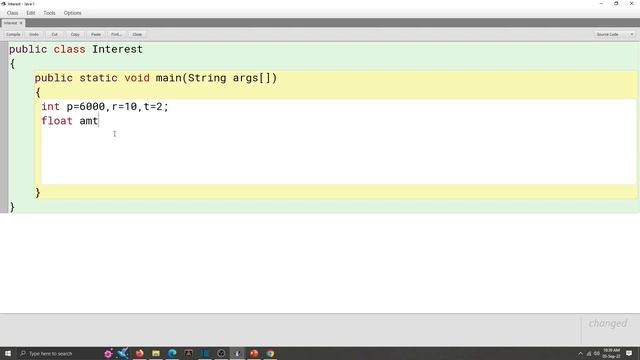This screenshot has height=360, width=640.
Task: Show hidden system tray icons
Action: (580, 353)
